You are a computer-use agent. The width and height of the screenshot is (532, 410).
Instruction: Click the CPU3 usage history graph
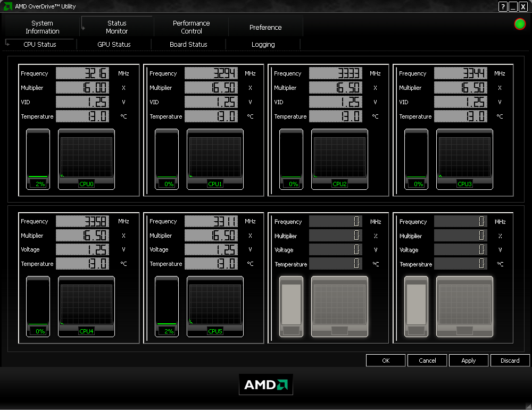pos(464,159)
